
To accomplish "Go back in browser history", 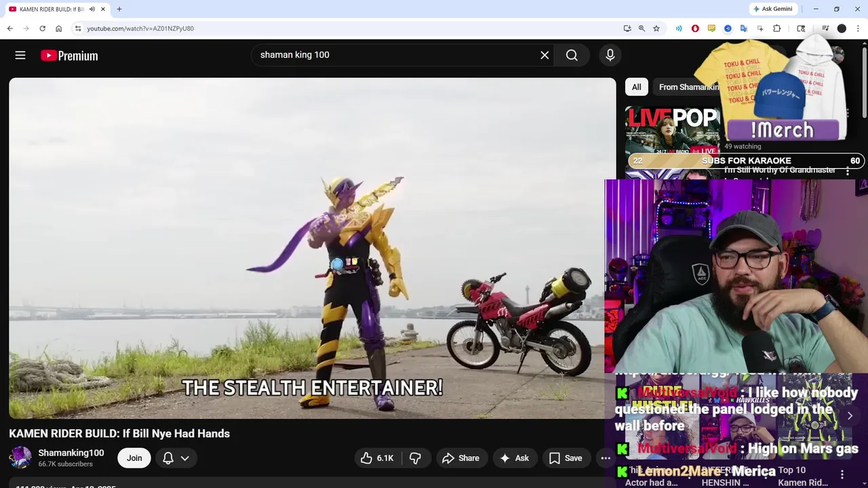I will 9,28.
